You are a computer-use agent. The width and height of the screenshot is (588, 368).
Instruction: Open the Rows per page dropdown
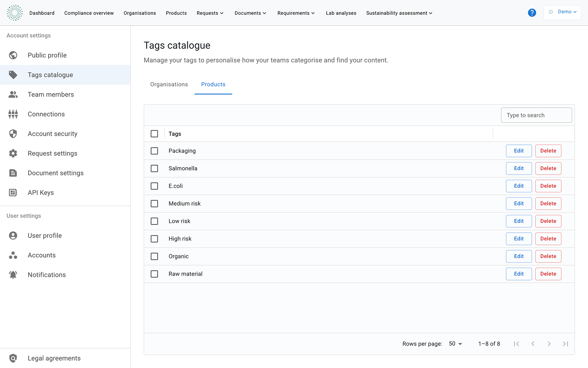pos(456,344)
